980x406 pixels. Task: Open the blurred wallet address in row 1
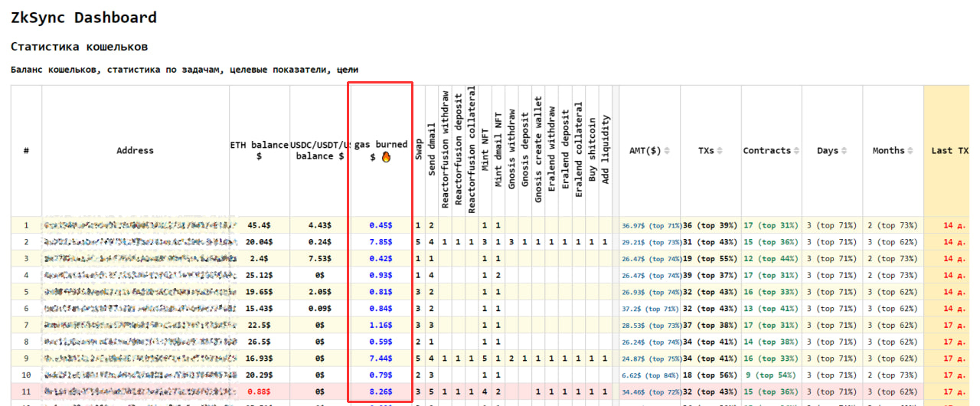pos(140,225)
